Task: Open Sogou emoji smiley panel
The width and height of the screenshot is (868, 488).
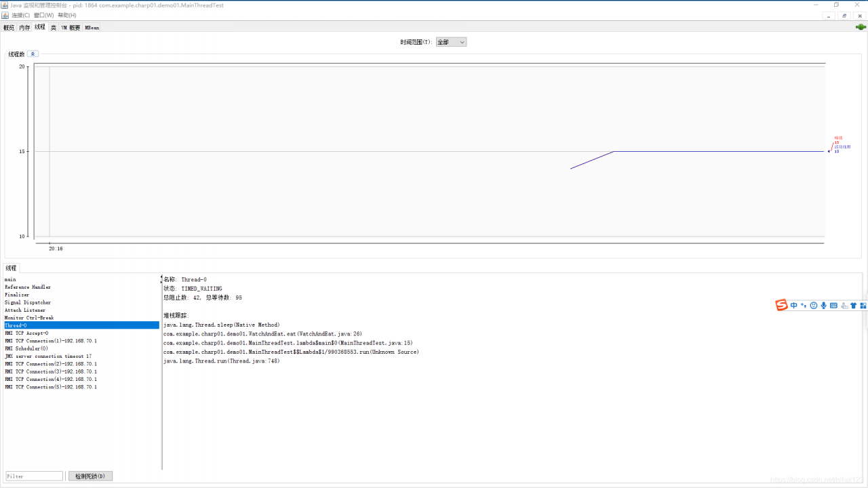Action: coord(814,306)
